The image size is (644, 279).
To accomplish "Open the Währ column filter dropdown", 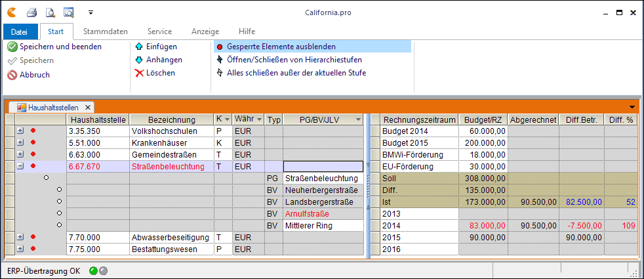I will 259,119.
